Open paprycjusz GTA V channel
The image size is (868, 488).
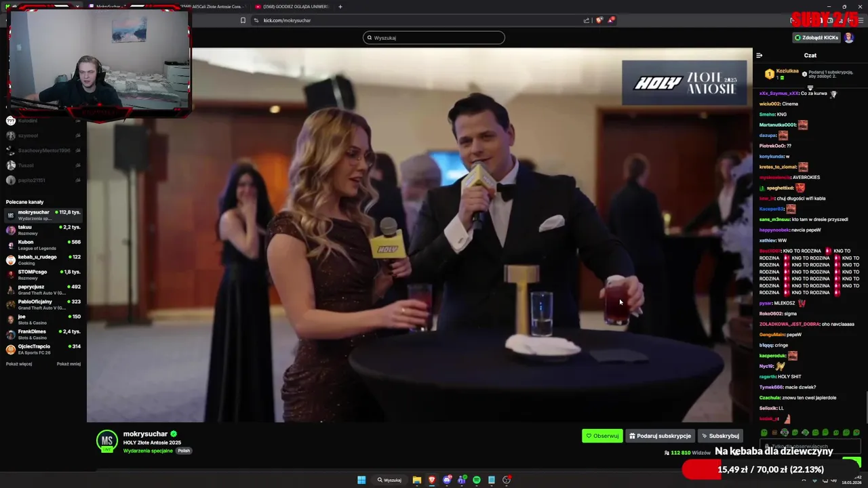point(43,289)
